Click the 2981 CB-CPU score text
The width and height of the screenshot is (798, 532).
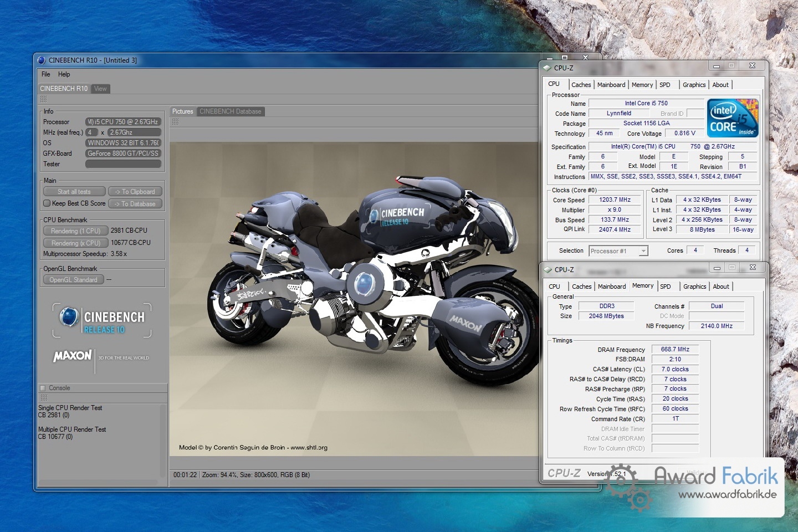129,231
